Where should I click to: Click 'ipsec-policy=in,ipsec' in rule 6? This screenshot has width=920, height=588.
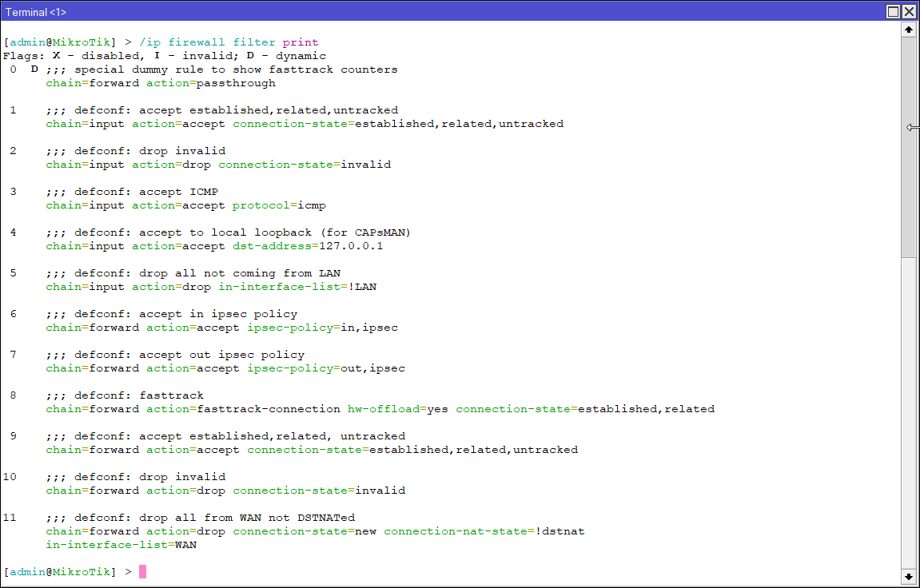(x=323, y=327)
